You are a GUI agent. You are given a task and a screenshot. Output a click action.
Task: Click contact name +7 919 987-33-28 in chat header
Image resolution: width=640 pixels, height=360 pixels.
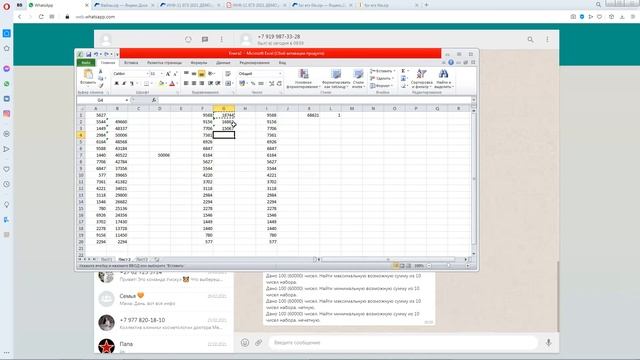pos(279,36)
